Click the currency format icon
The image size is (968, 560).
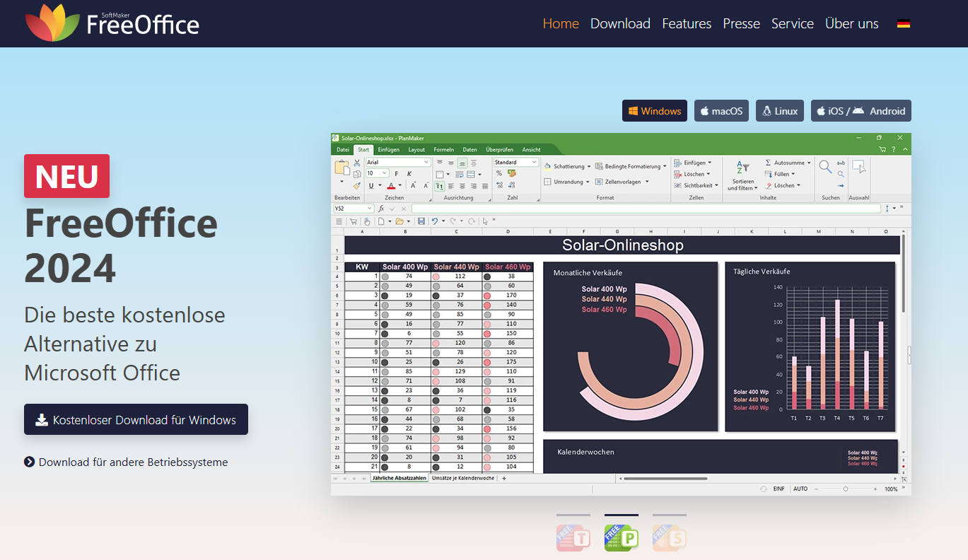pos(512,173)
